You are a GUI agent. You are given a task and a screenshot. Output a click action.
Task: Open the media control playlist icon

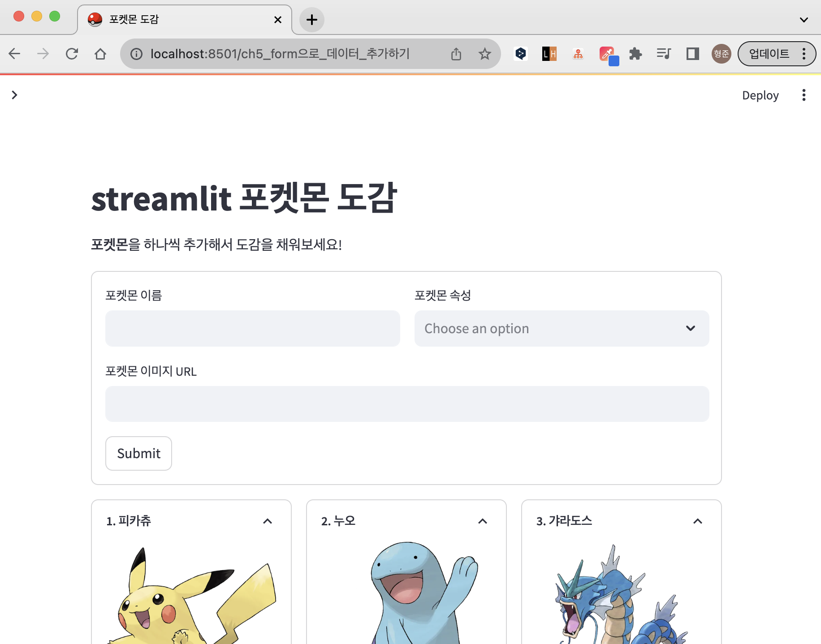point(664,54)
